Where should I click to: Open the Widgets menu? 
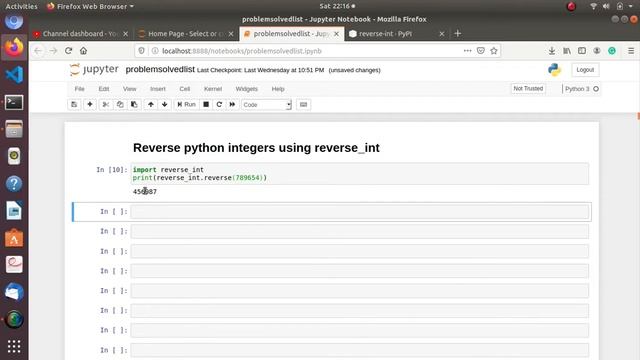pos(247,89)
